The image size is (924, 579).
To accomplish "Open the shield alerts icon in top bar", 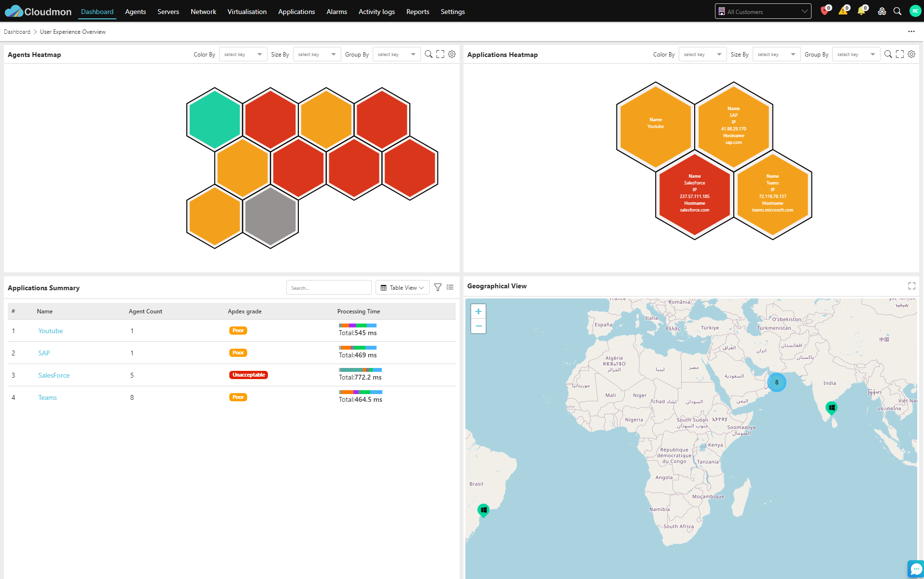I will coord(825,11).
